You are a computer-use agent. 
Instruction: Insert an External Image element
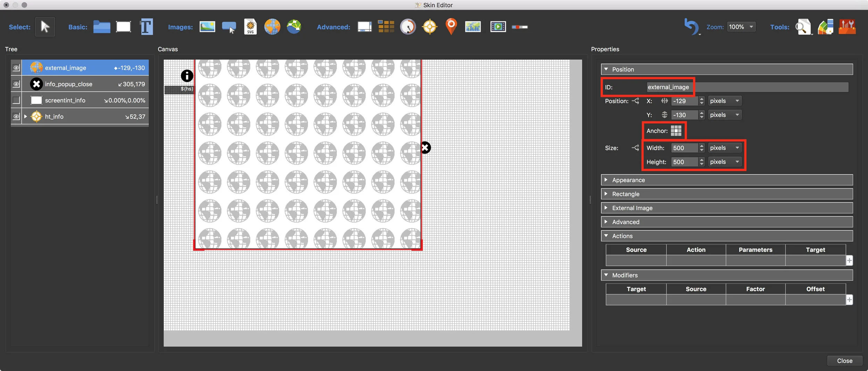coord(272,27)
